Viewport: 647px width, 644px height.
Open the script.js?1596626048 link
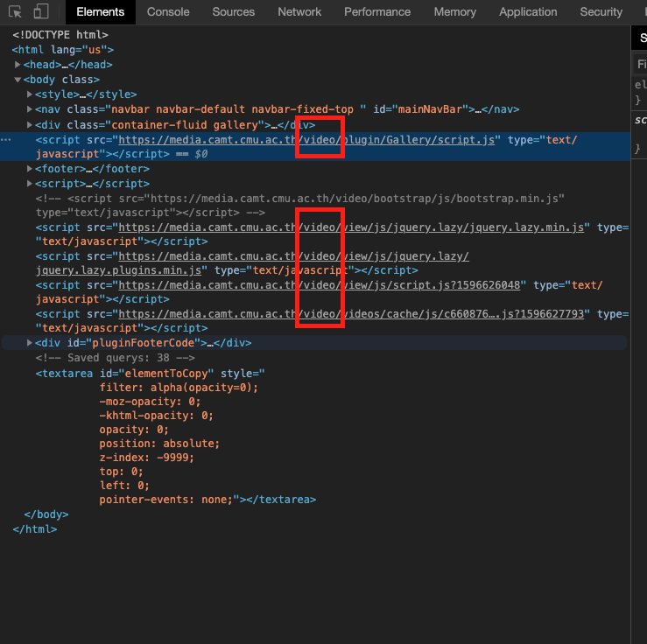320,285
